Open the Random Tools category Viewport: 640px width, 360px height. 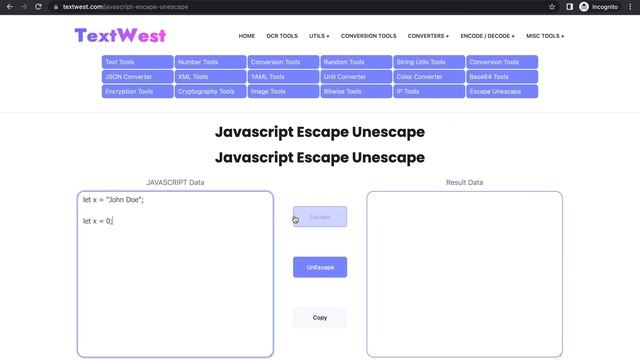point(356,62)
